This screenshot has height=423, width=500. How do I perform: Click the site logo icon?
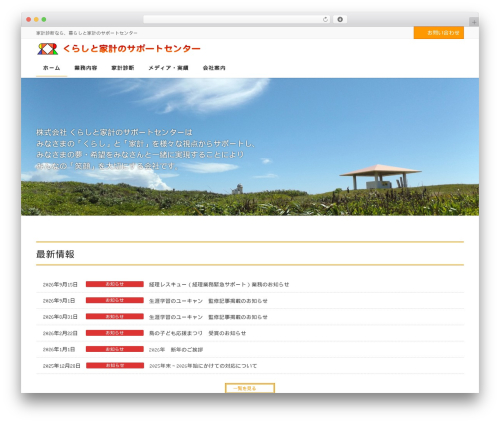pos(47,49)
